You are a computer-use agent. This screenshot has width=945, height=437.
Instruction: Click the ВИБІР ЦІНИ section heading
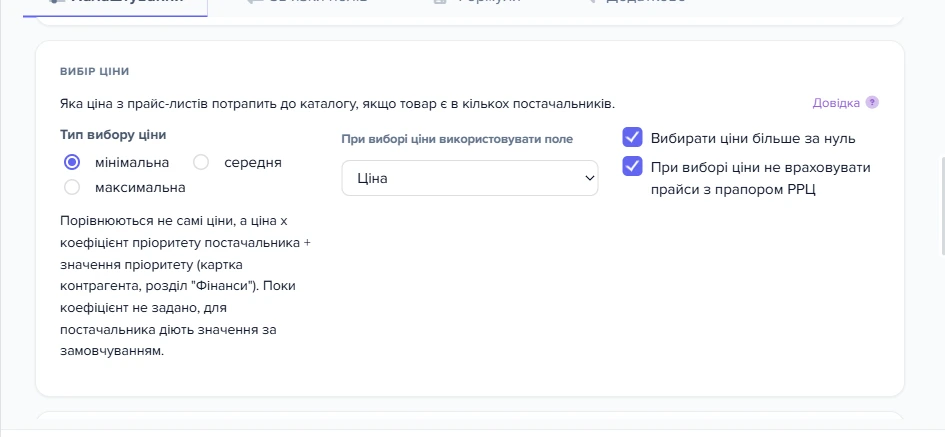[x=95, y=72]
